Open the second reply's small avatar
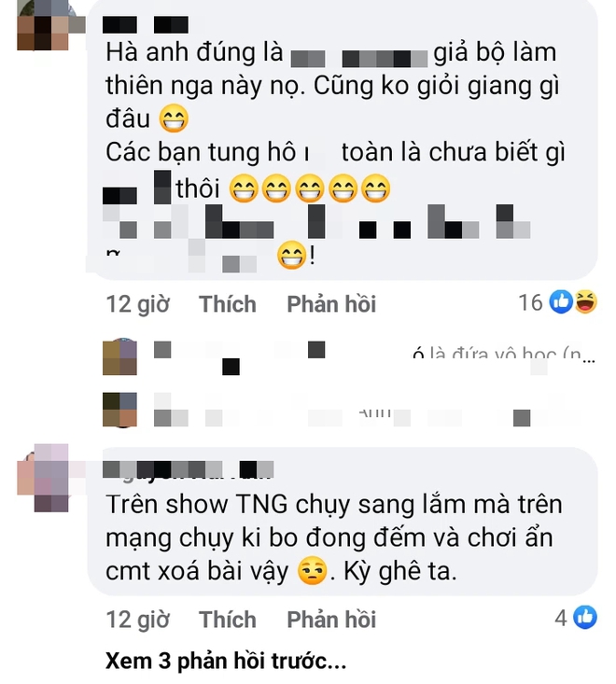The height and width of the screenshot is (684, 616). tap(120, 409)
